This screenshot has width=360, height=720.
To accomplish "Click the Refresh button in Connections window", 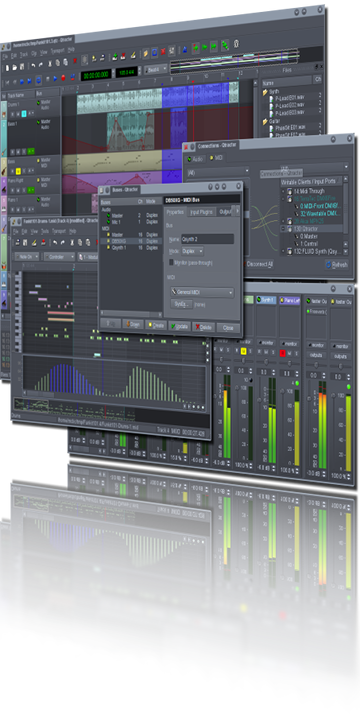I will point(338,265).
